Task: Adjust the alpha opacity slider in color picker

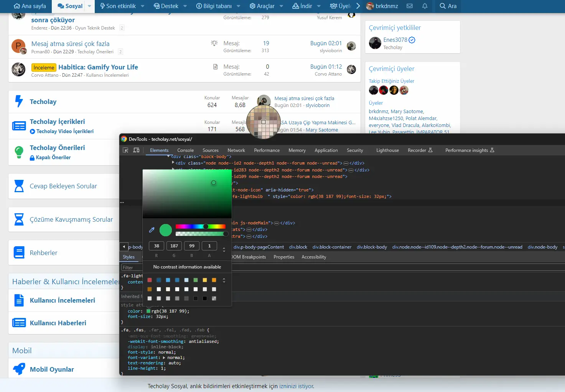Action: point(201,234)
